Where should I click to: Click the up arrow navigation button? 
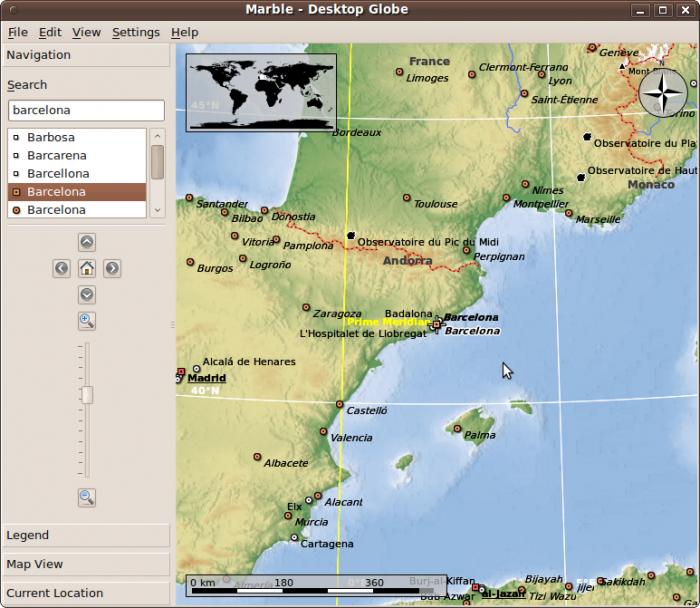click(x=87, y=242)
